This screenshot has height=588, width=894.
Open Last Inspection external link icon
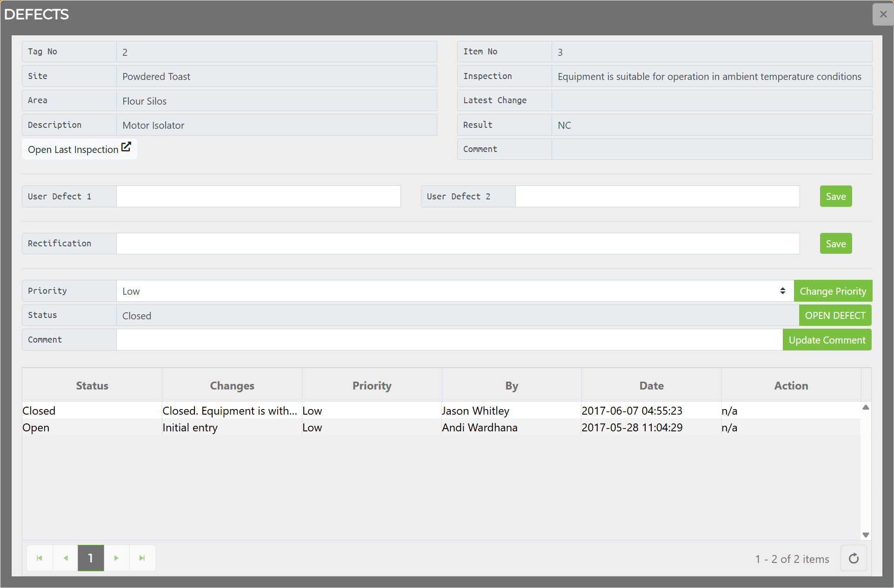pos(126,147)
